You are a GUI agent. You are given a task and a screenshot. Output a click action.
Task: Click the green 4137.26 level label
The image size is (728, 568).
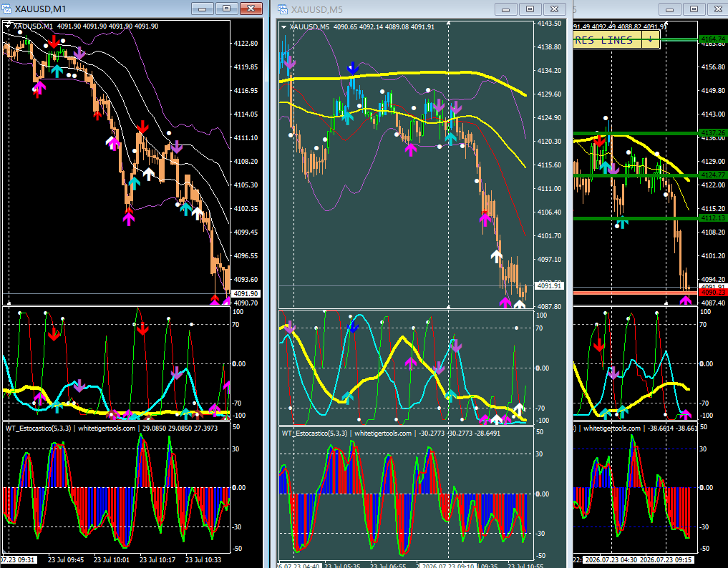(713, 133)
